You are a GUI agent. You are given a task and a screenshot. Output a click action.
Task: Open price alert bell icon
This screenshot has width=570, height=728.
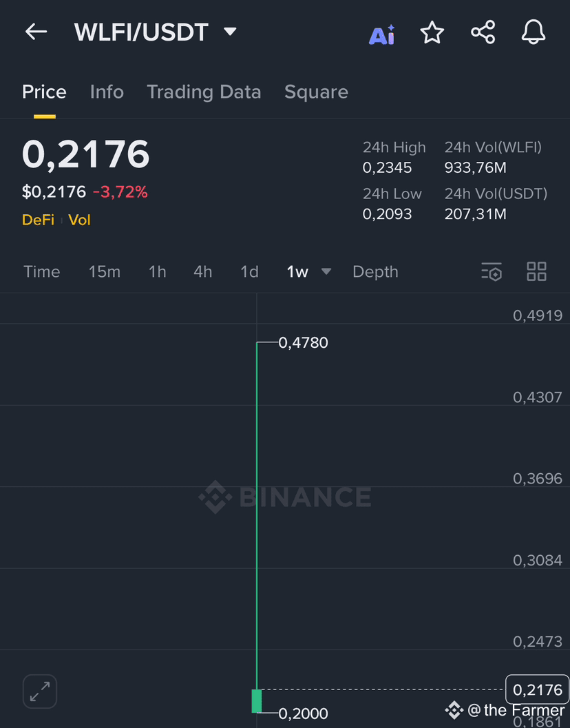pos(534,32)
